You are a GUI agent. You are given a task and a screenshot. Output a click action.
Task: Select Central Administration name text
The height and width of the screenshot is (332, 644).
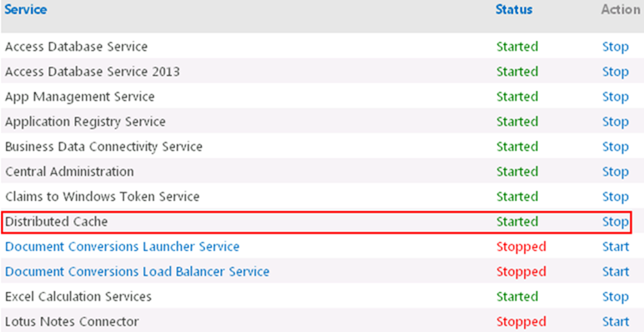coord(69,172)
